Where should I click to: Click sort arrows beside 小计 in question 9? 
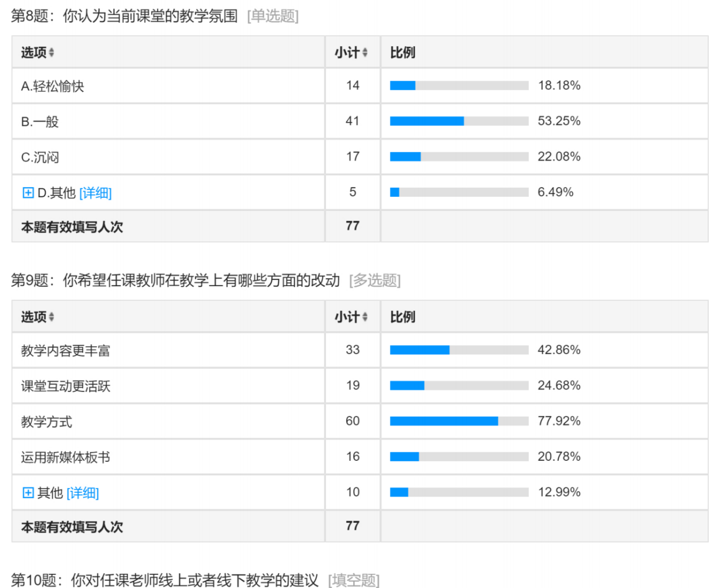365,317
